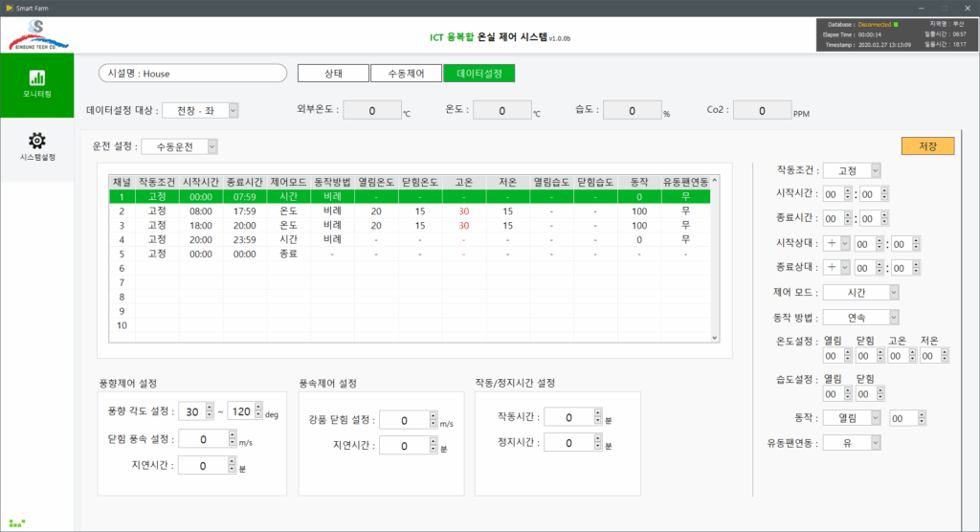Switch to the 상태 tab
Screen dimensions: 980x532
[x=333, y=74]
